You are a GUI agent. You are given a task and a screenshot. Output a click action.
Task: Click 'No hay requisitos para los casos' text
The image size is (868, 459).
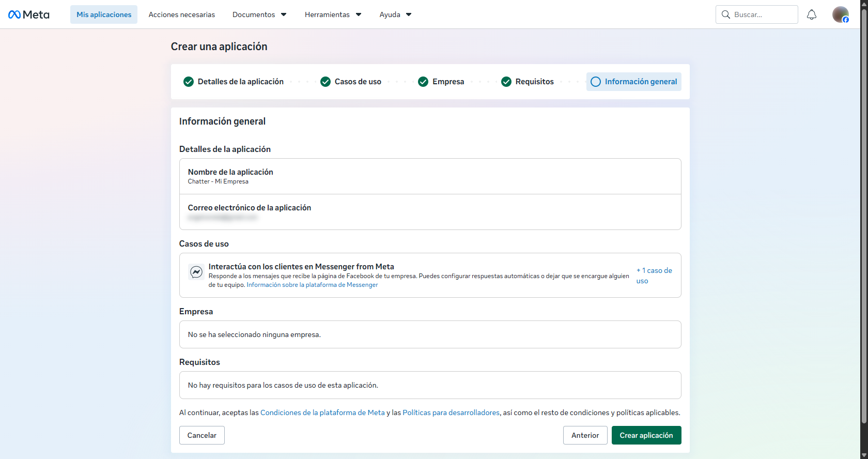click(x=283, y=385)
